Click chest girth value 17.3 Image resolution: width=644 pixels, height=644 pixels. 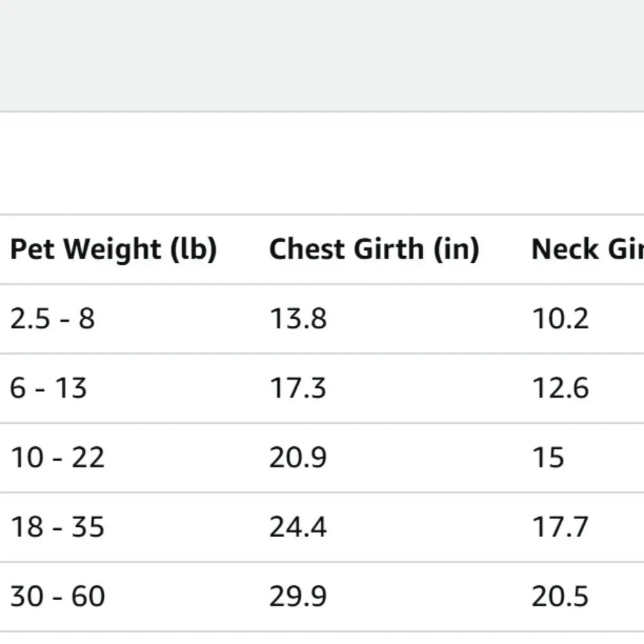point(298,388)
